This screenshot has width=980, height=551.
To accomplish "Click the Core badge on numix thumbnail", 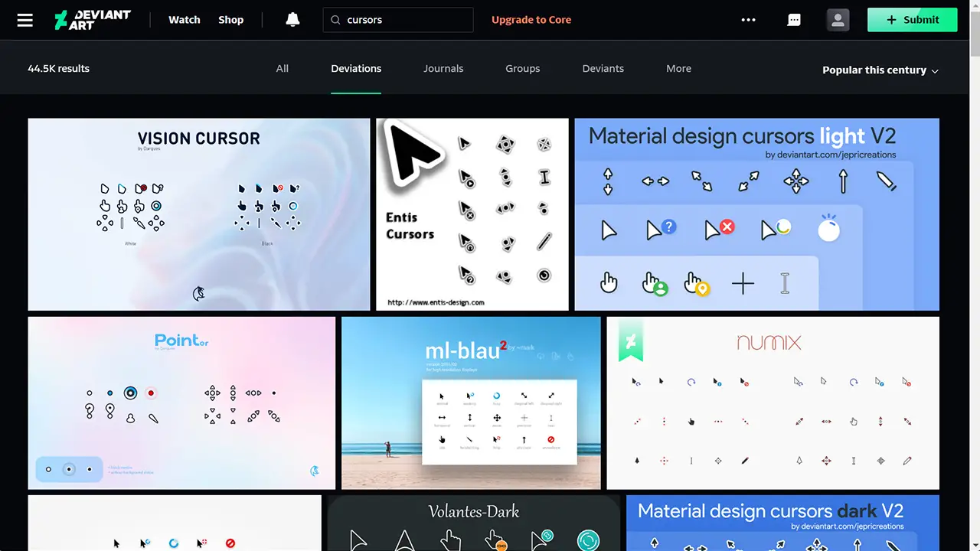I will [x=632, y=341].
